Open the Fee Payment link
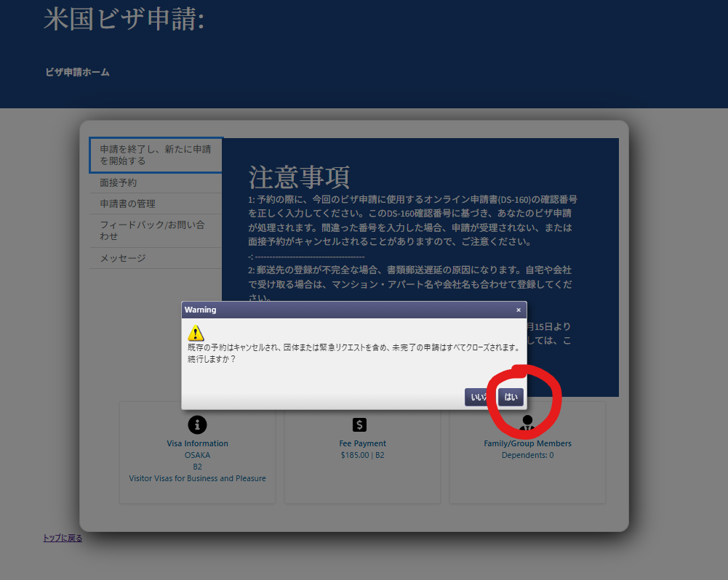Image resolution: width=728 pixels, height=580 pixels. click(362, 443)
